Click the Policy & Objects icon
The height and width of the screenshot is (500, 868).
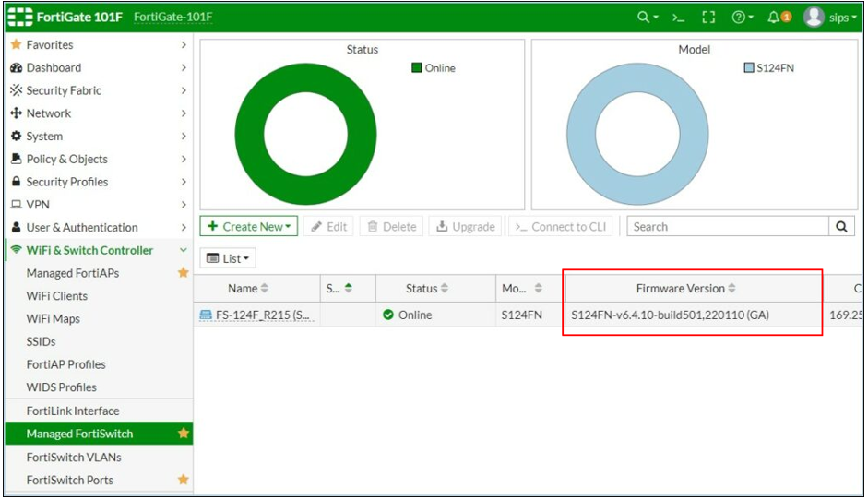[16, 159]
